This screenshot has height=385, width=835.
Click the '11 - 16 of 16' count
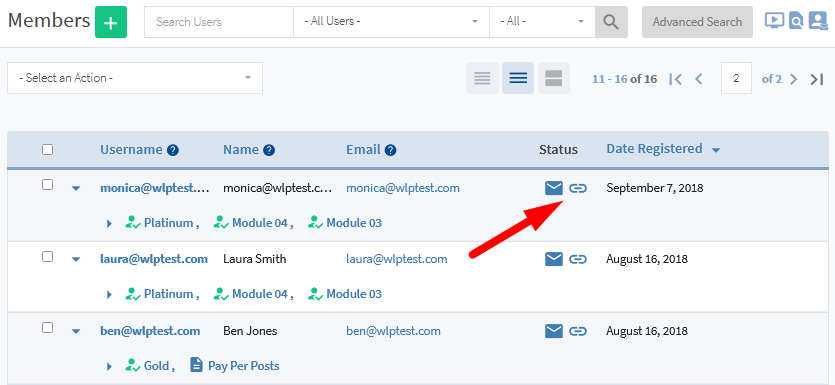point(624,79)
